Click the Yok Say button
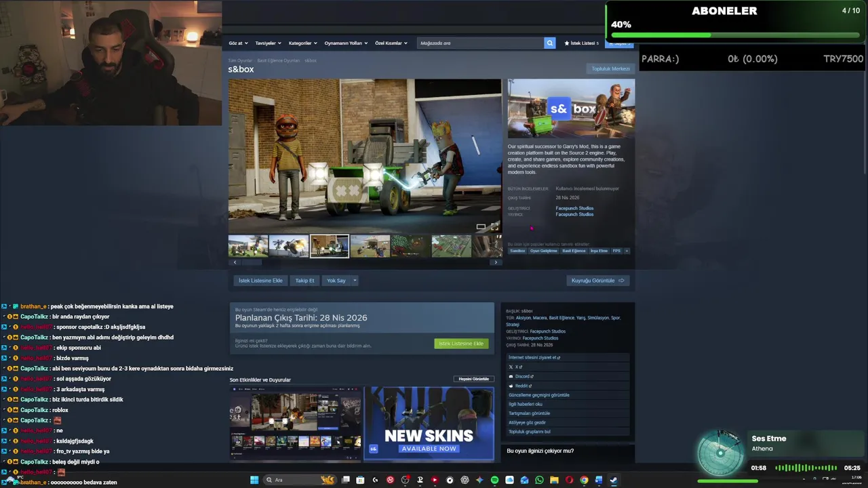The width and height of the screenshot is (868, 488). 336,281
